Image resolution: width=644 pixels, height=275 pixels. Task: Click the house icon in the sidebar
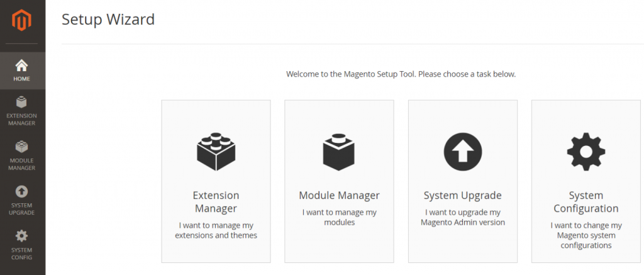pyautogui.click(x=21, y=65)
